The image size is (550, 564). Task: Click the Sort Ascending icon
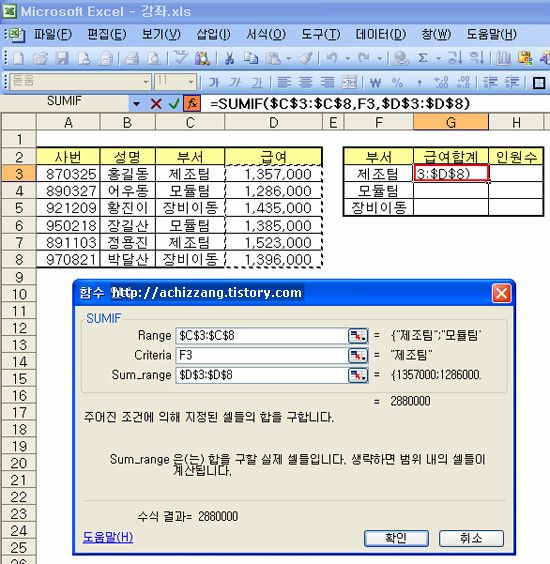455,58
